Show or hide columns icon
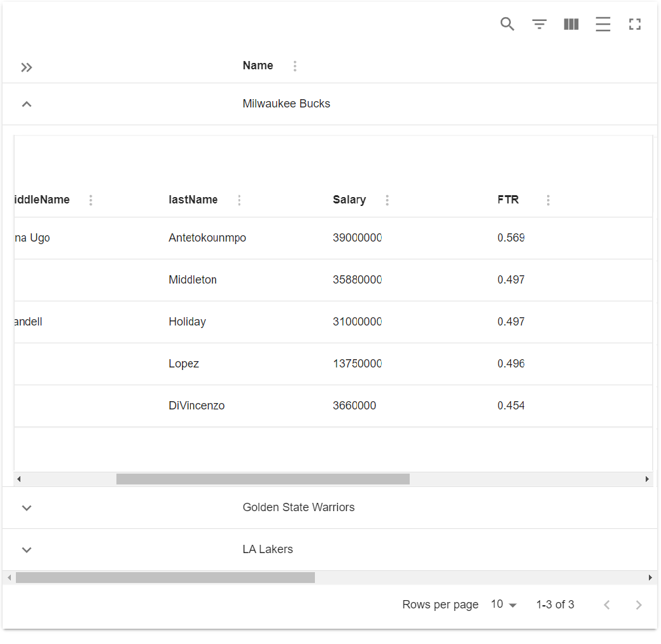The image size is (661, 644). point(571,24)
